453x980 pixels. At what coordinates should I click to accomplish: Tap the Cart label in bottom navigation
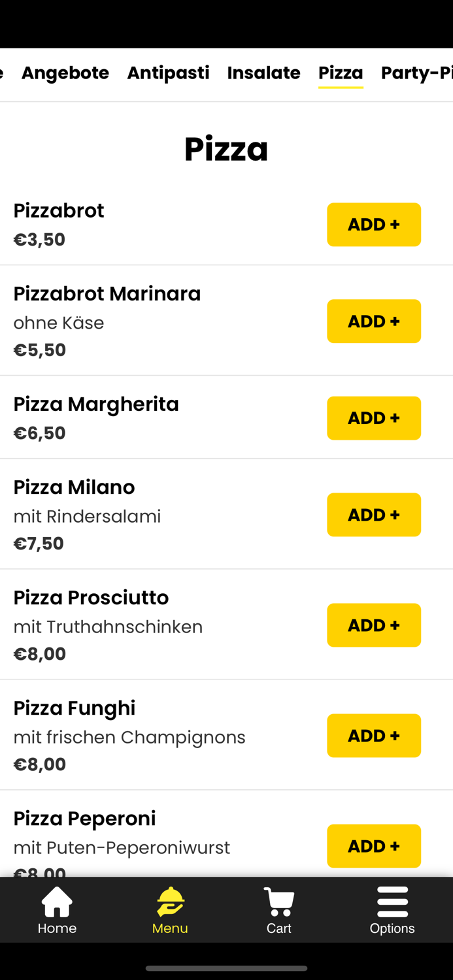pyautogui.click(x=279, y=928)
